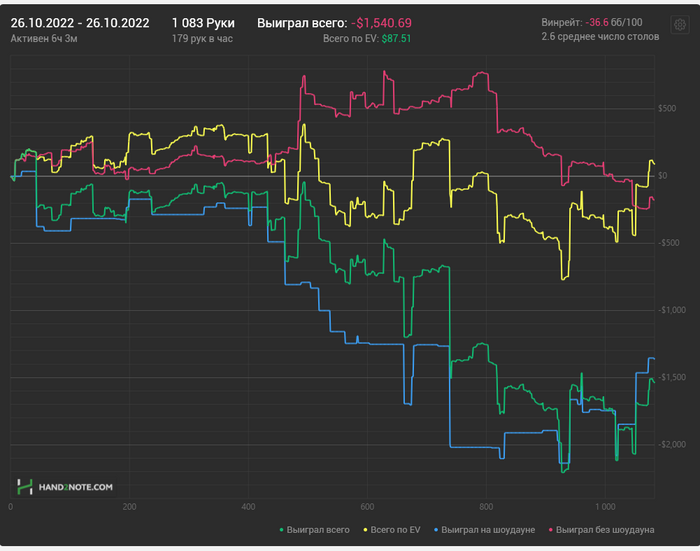Image resolution: width=700 pixels, height=551 pixels.
Task: Click '179 рук в час' label
Action: coord(202,39)
